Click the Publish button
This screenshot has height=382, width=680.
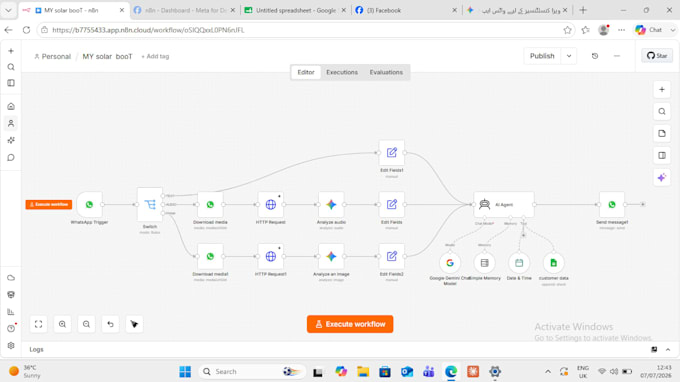point(542,56)
